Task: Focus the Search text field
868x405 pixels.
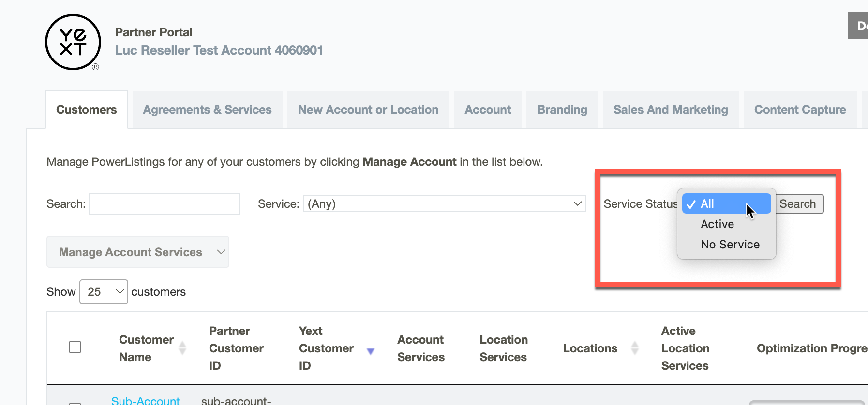Action: (x=165, y=204)
